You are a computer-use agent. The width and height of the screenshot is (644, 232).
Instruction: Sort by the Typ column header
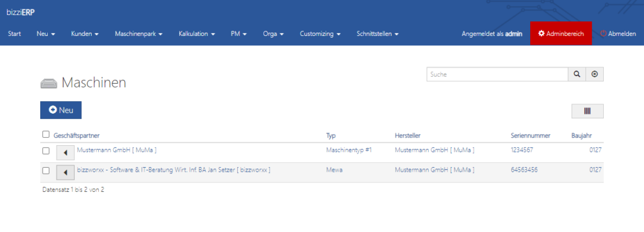[x=331, y=135]
